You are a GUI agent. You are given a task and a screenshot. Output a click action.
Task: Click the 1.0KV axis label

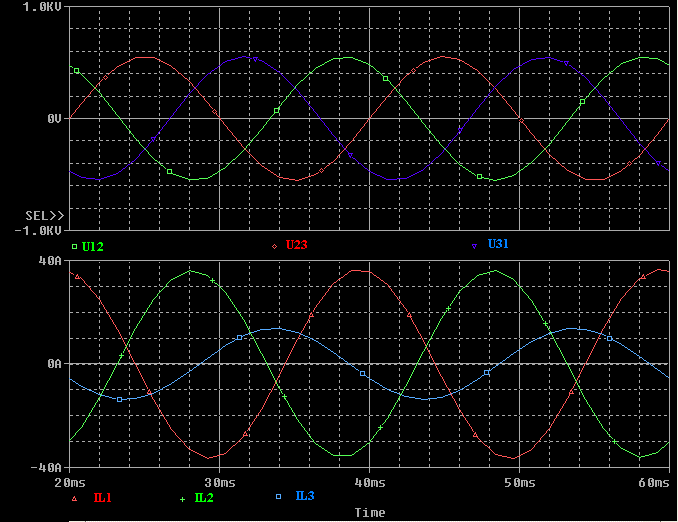click(x=42, y=7)
